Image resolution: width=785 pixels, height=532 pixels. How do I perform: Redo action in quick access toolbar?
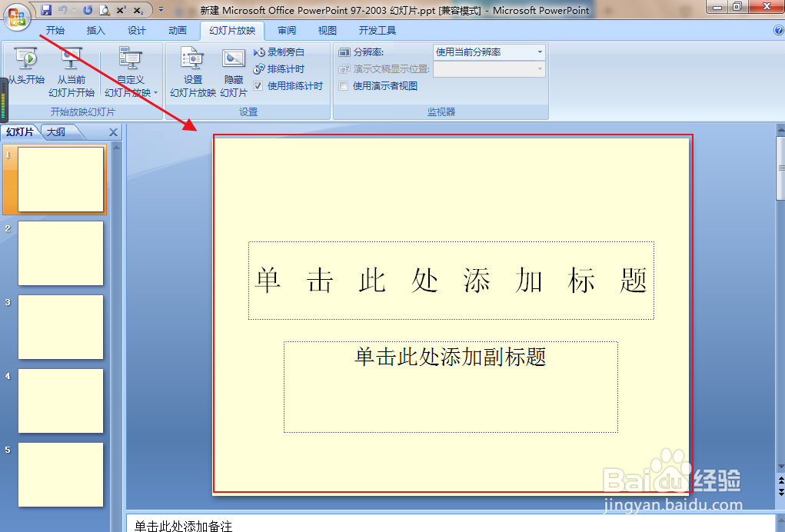(88, 9)
